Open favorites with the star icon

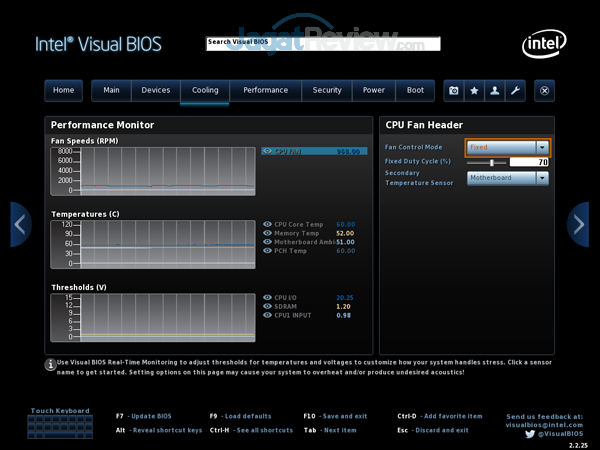[474, 90]
